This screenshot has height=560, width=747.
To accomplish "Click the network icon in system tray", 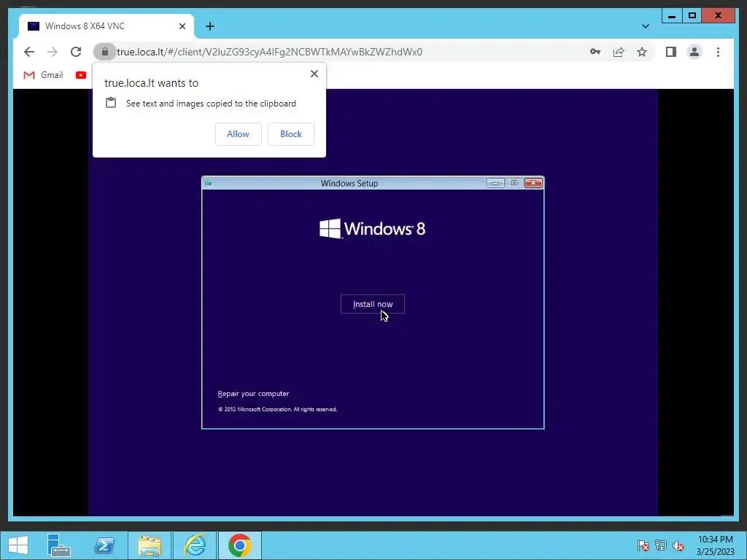I will tap(661, 545).
